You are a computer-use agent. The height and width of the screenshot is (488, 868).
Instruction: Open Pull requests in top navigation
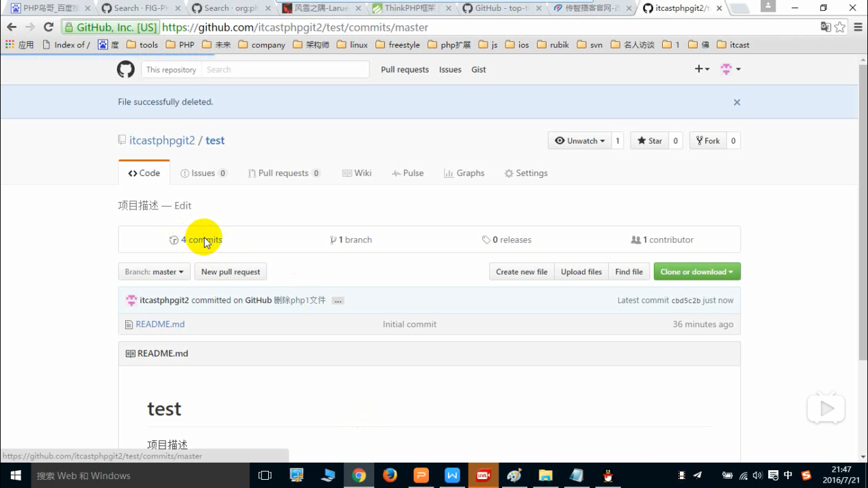405,70
